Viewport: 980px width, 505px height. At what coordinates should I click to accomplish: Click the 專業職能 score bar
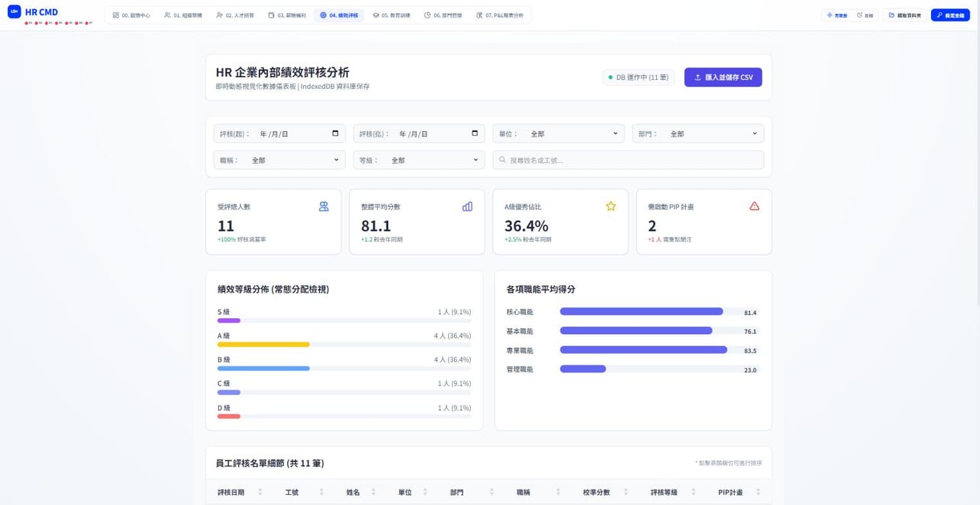(x=644, y=349)
